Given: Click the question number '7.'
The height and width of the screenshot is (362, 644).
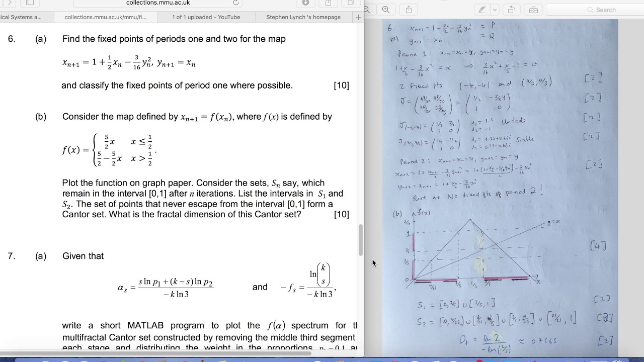Looking at the screenshot, I should pos(12,256).
